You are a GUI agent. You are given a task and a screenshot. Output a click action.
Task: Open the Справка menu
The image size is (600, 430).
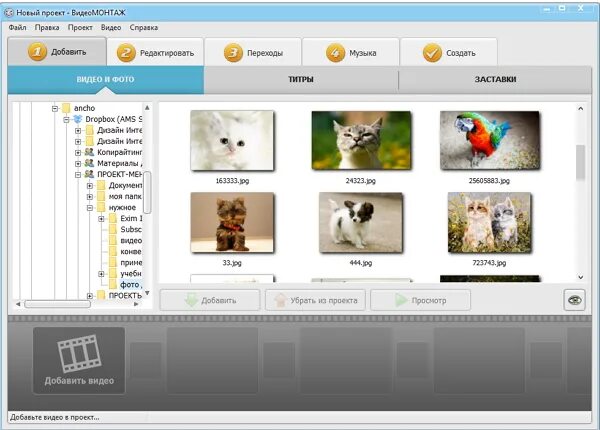143,28
